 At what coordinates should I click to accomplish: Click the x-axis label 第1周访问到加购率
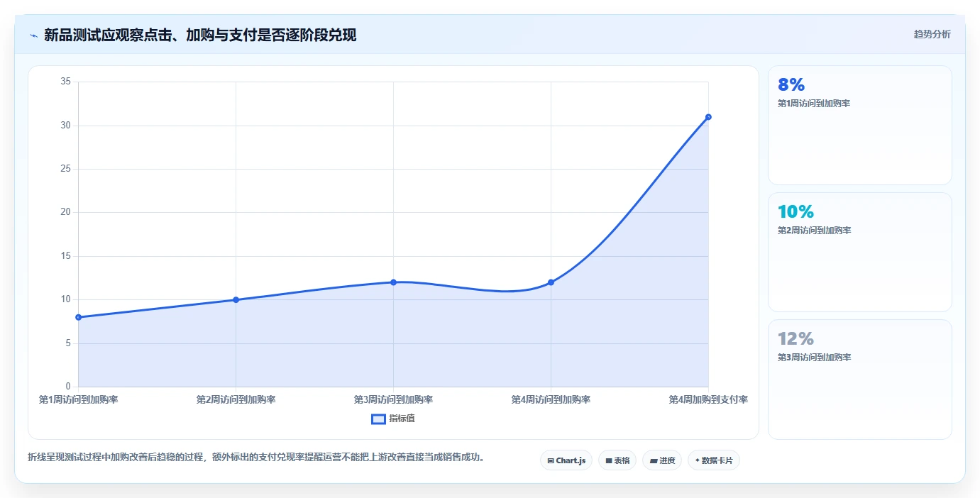pos(79,399)
